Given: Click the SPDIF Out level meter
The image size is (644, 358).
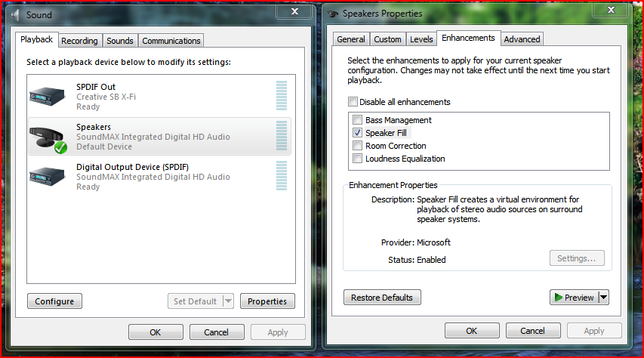Looking at the screenshot, I should tap(282, 96).
